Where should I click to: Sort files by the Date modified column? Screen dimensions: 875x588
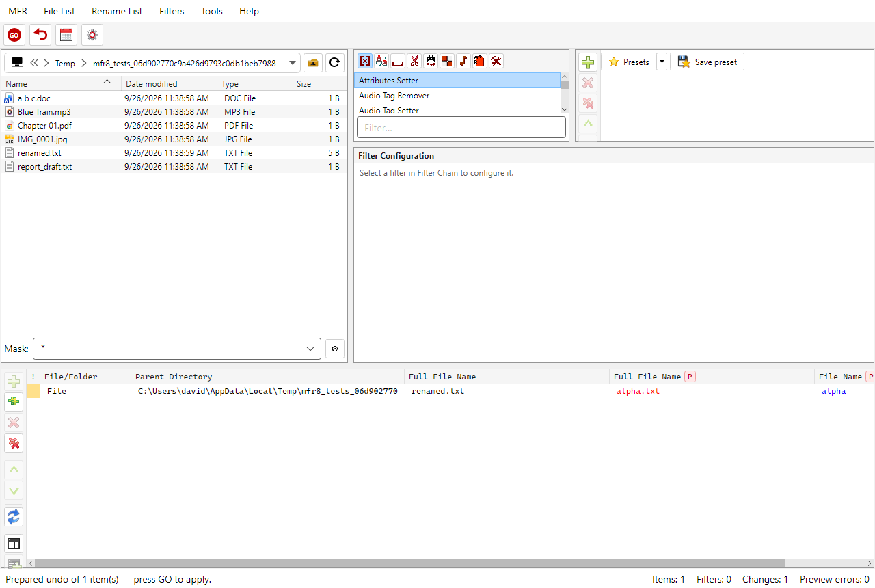170,84
